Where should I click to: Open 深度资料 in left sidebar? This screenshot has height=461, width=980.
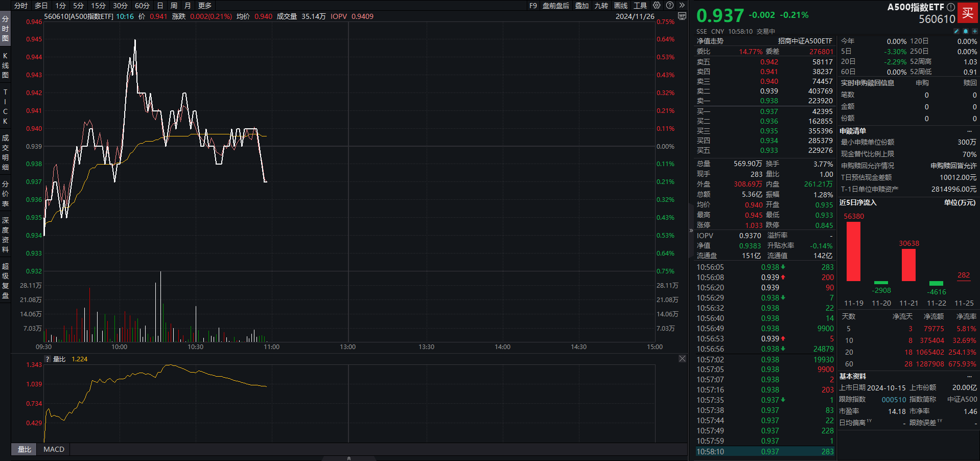tap(5, 235)
